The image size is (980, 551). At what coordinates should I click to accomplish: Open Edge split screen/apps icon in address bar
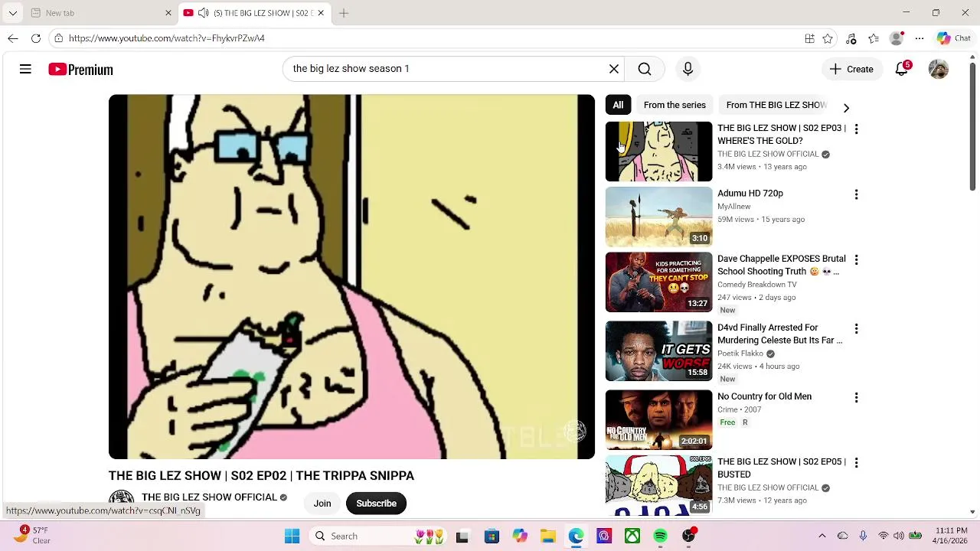click(x=809, y=38)
